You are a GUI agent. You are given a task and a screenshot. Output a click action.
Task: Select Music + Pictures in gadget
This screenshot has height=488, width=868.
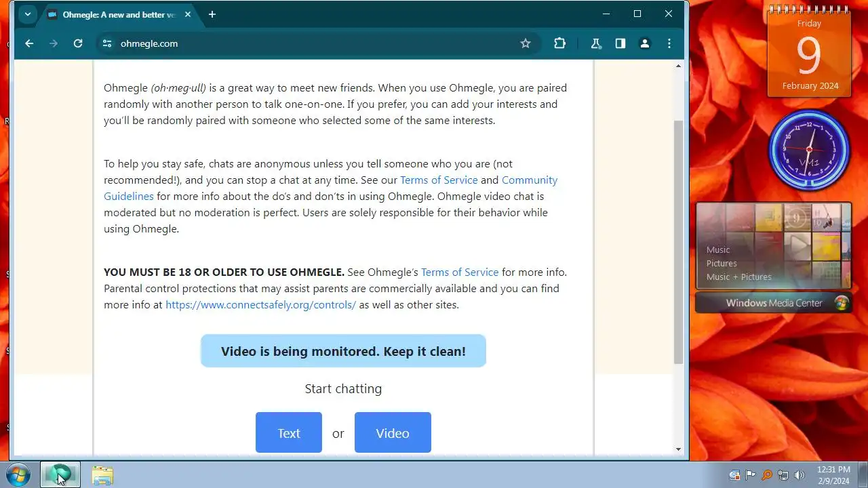point(739,277)
